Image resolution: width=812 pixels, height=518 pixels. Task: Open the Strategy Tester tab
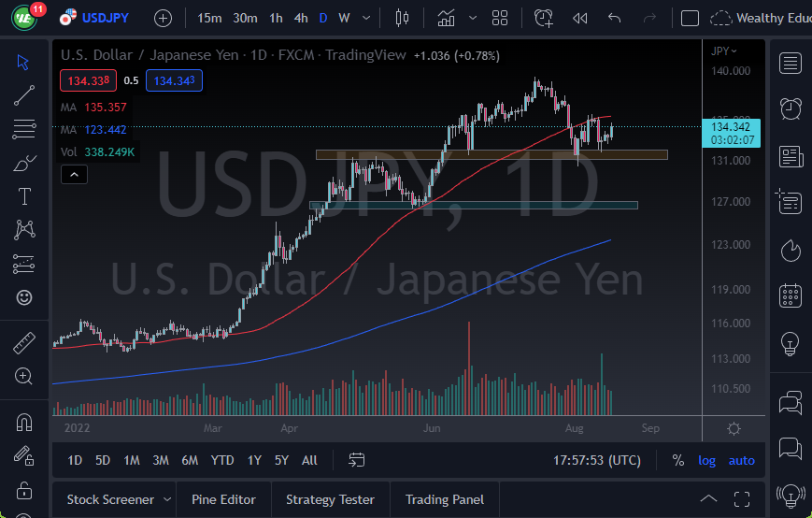(330, 499)
